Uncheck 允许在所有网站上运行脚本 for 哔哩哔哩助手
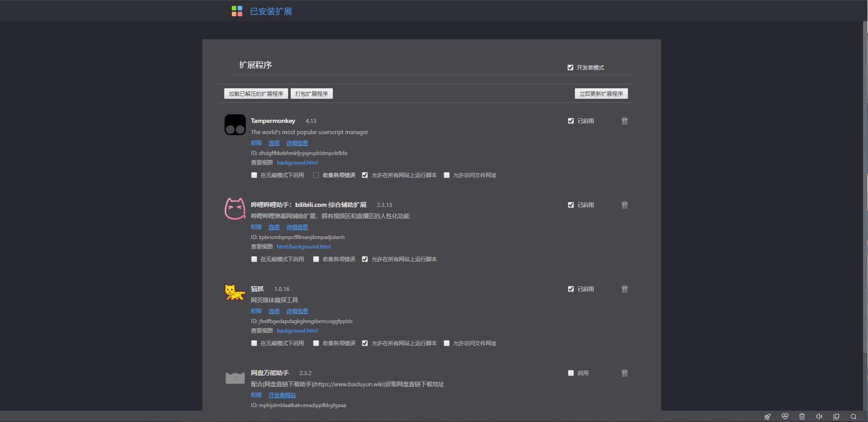868x422 pixels. tap(365, 259)
